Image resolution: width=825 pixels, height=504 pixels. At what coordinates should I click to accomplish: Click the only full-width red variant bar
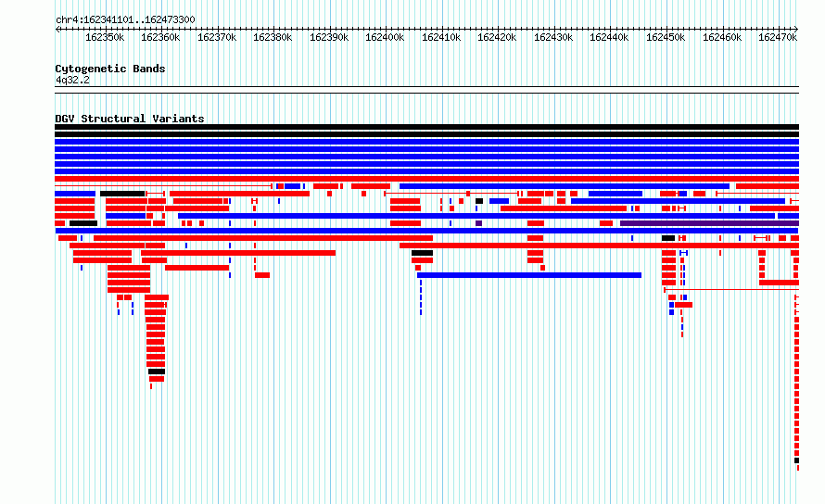click(426, 179)
